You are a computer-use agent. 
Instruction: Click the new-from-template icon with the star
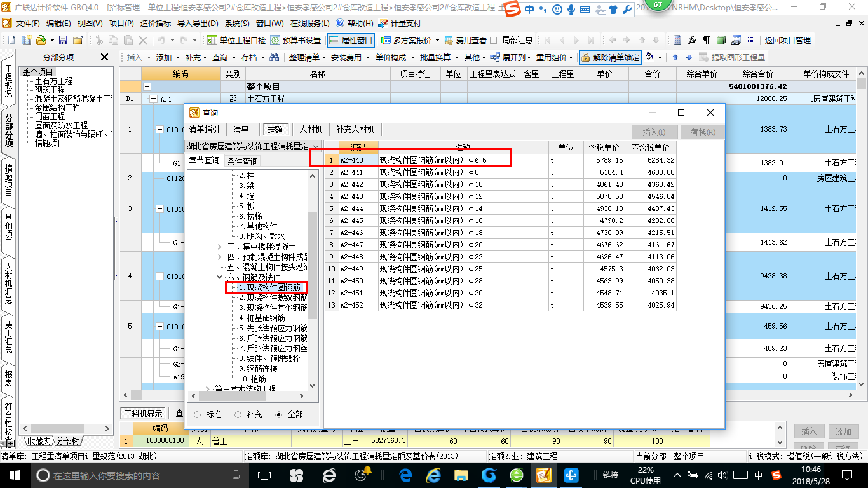[x=26, y=40]
